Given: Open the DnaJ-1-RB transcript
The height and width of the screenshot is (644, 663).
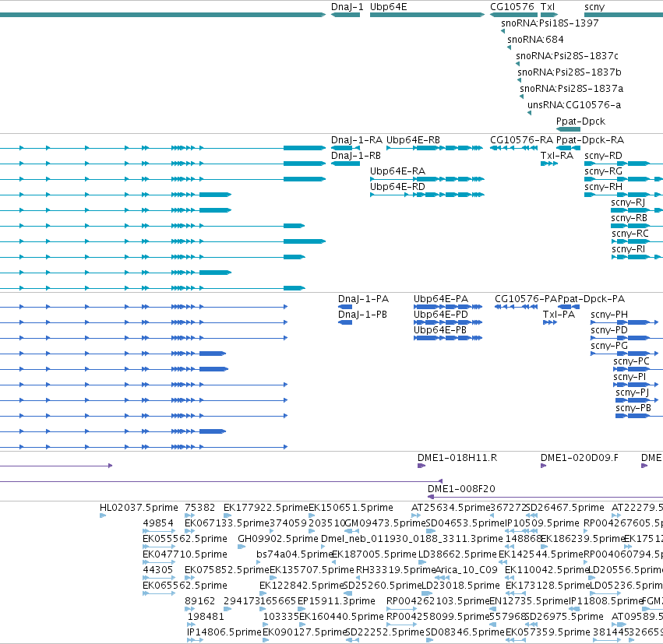Looking at the screenshot, I should coord(345,164).
